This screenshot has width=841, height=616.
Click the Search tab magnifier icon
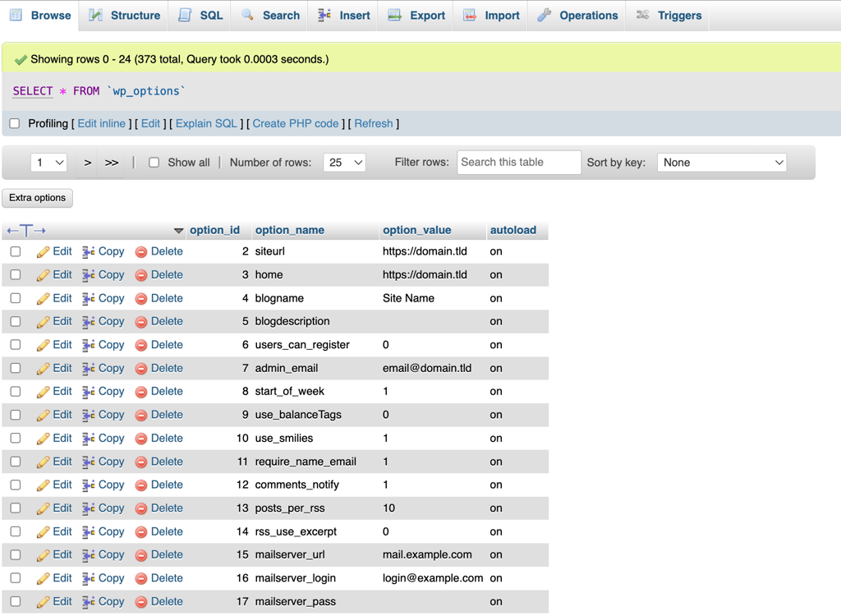(247, 15)
